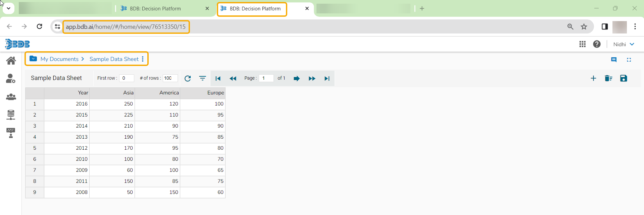Select the Asia column header
The image size is (644, 215).
(112, 93)
